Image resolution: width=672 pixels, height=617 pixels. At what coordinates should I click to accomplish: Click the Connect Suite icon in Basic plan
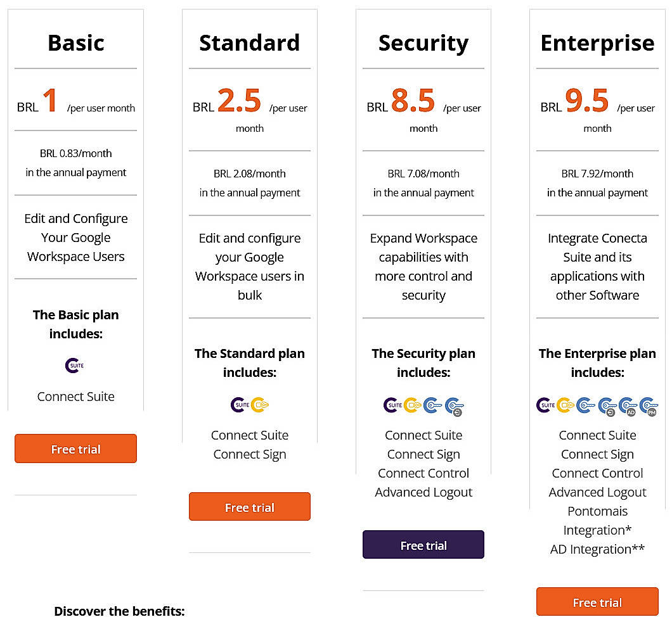75,364
